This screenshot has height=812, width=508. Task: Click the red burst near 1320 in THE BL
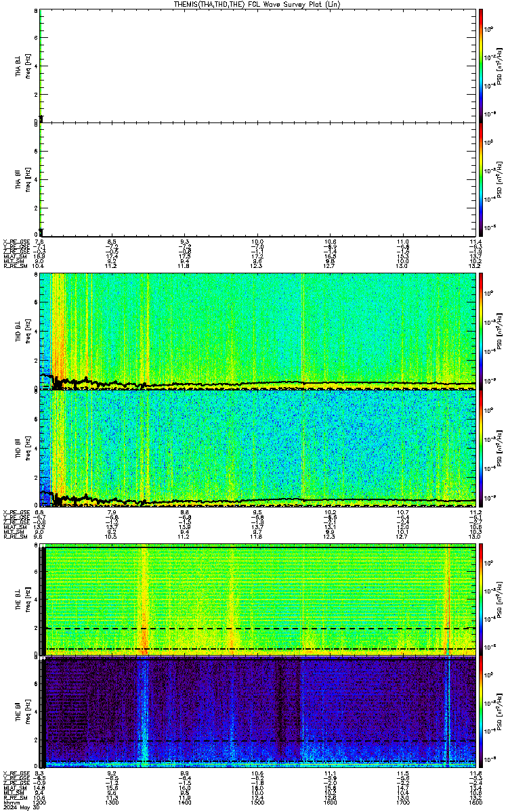point(144,599)
